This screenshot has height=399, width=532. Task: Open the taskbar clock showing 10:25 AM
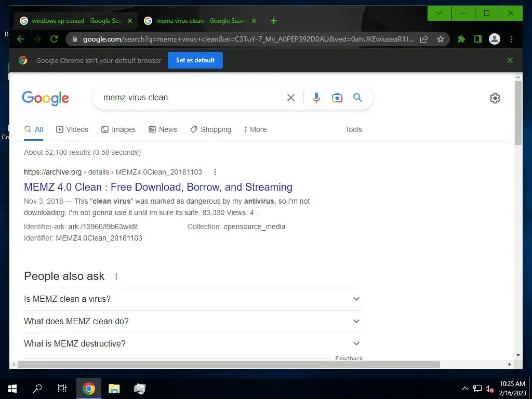click(x=512, y=389)
